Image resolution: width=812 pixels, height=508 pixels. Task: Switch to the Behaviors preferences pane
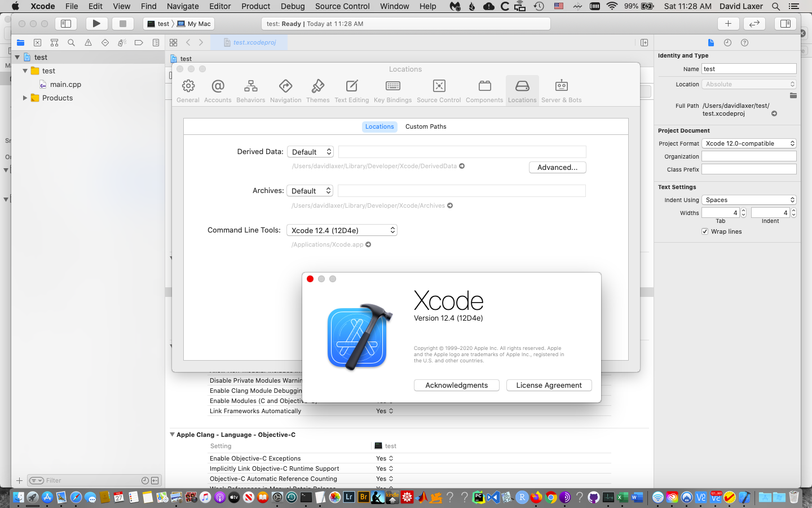click(x=250, y=90)
